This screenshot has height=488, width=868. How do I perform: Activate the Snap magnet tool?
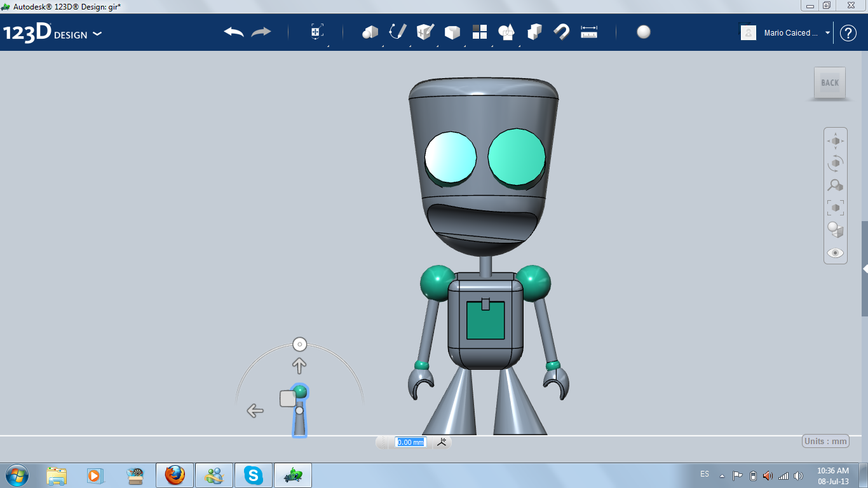(x=562, y=32)
